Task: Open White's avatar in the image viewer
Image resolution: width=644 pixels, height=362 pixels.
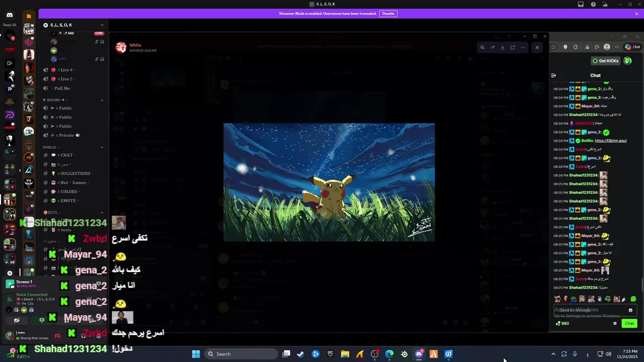Action: 121,47
